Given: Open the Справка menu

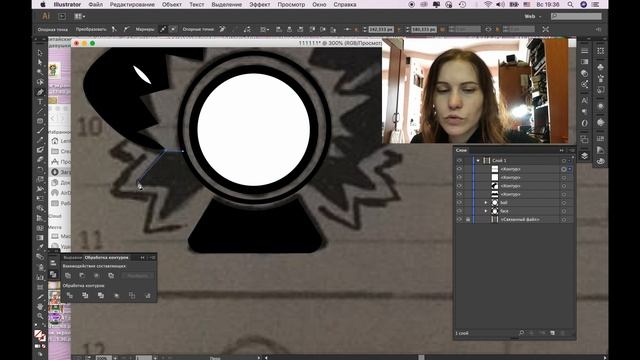Looking at the screenshot, I should (345, 4).
